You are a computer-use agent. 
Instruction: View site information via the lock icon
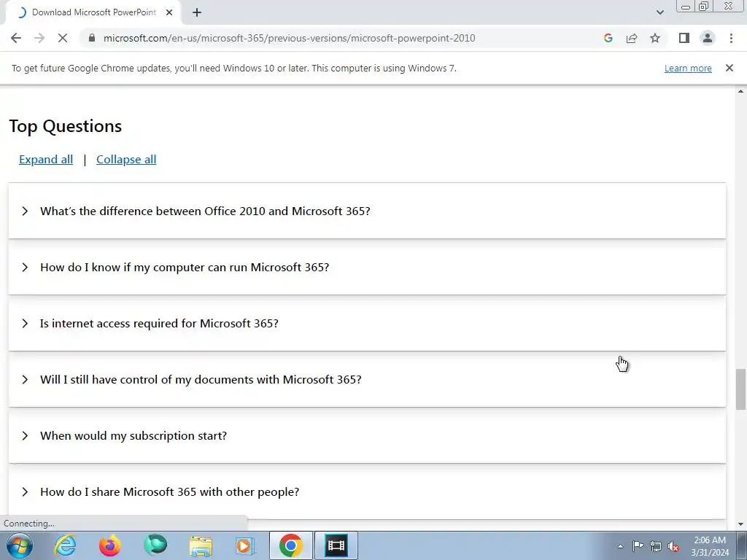tap(92, 38)
